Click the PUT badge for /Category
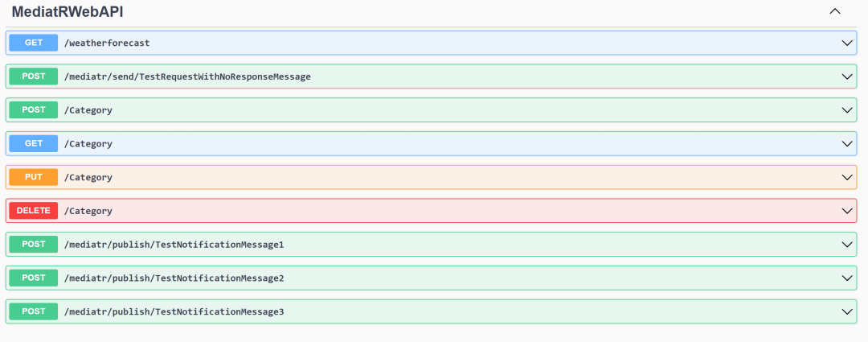 click(x=33, y=177)
